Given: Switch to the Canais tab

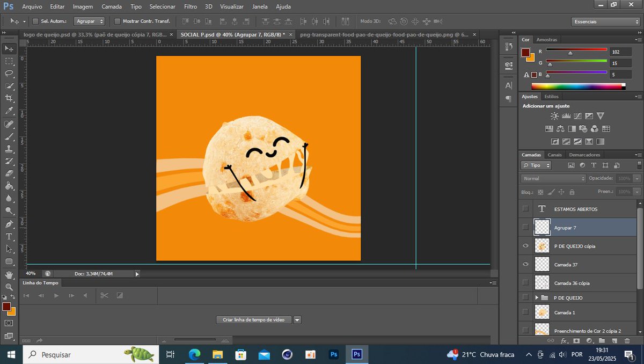Looking at the screenshot, I should point(554,155).
